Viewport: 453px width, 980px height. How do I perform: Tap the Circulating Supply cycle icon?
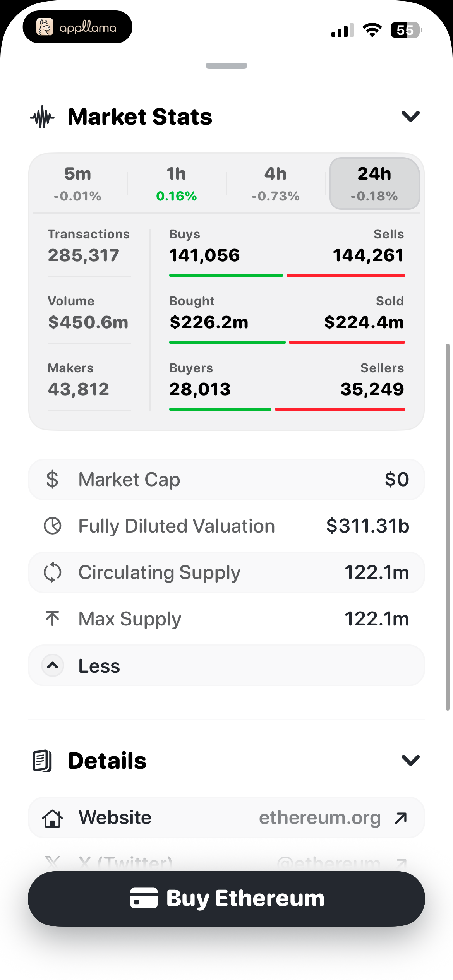click(52, 572)
